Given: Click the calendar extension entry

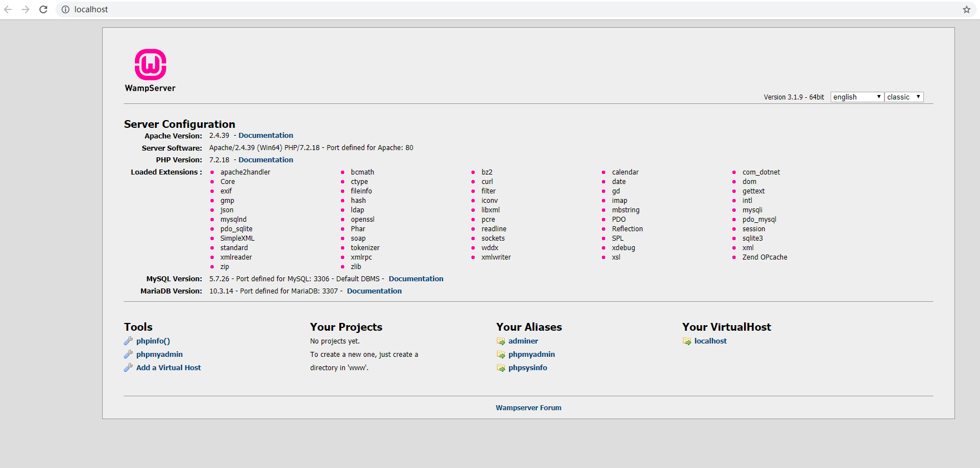Looking at the screenshot, I should [x=625, y=172].
